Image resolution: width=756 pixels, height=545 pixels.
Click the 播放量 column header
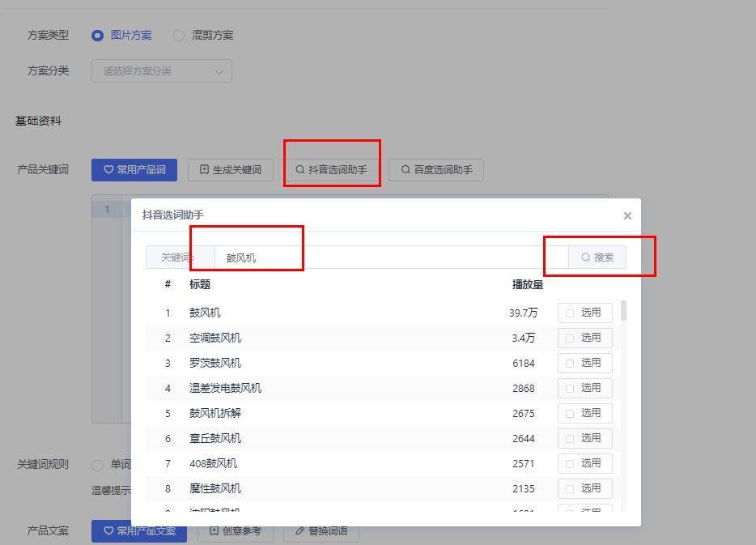click(x=528, y=284)
